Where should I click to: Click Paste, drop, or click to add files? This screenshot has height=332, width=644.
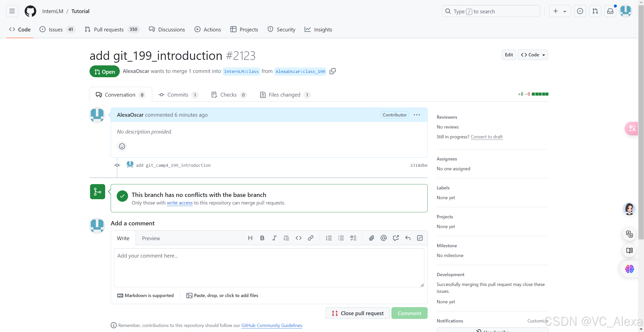coord(222,295)
